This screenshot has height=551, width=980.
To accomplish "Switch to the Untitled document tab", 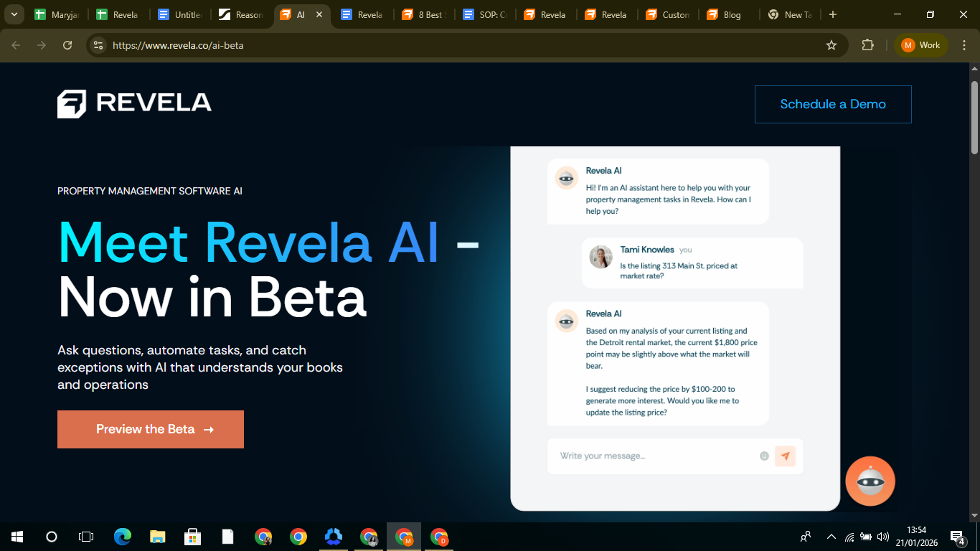I will click(x=179, y=14).
